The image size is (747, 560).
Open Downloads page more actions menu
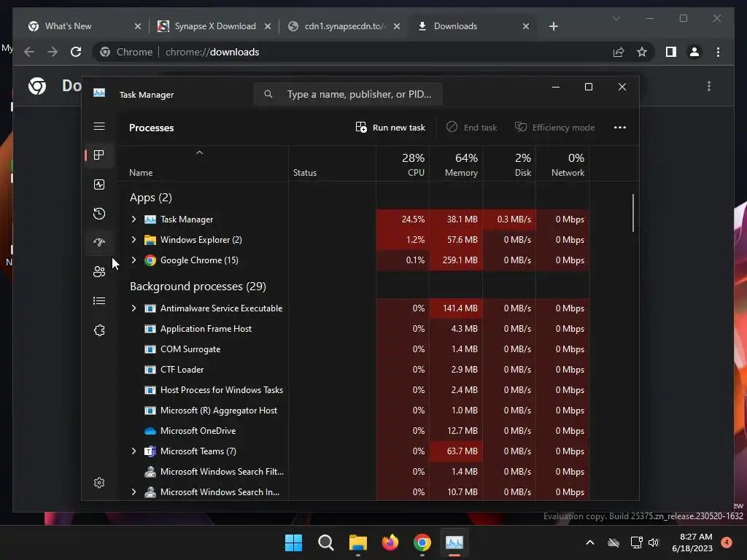709,86
